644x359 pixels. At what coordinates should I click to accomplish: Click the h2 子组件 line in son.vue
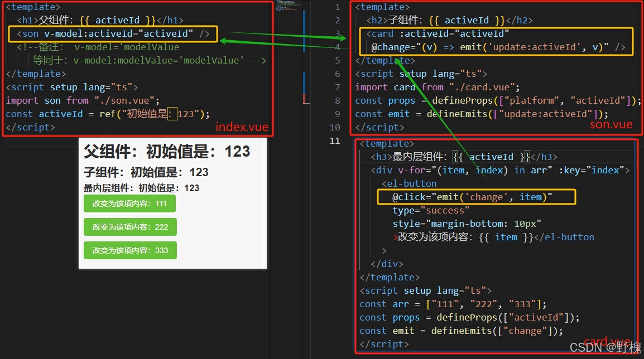tap(449, 20)
